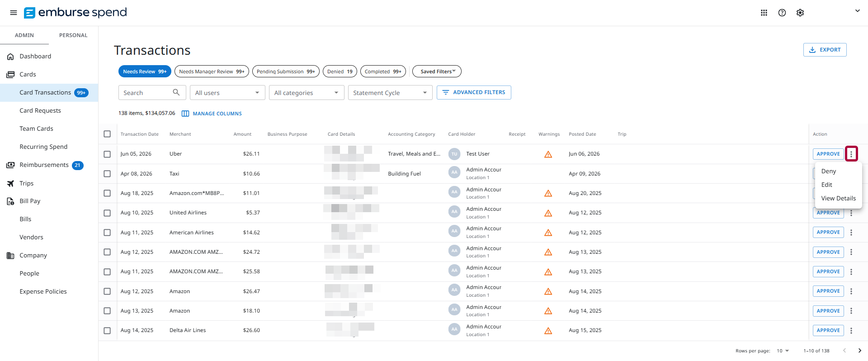This screenshot has height=361, width=868.
Task: Check the Amazon.com*MB8P row checkbox
Action: click(107, 193)
